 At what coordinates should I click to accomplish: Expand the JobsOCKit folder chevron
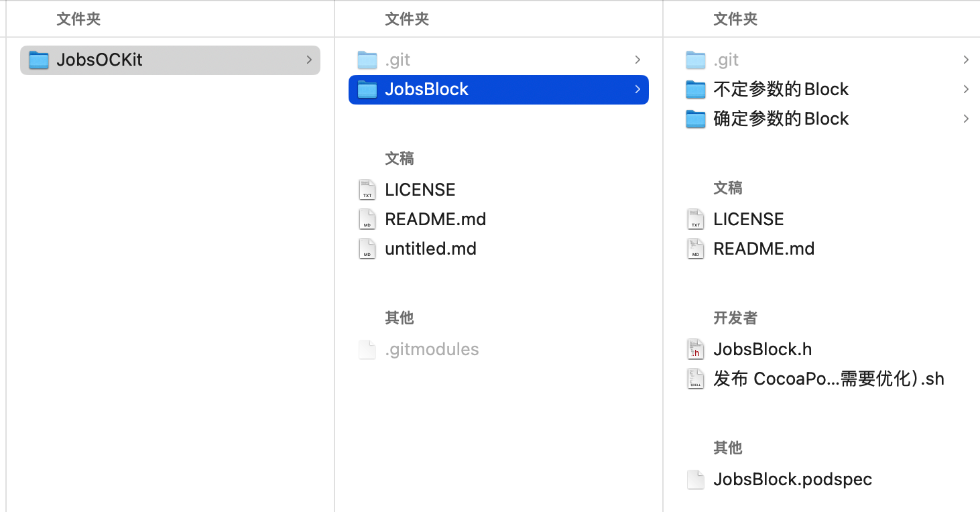pyautogui.click(x=309, y=60)
